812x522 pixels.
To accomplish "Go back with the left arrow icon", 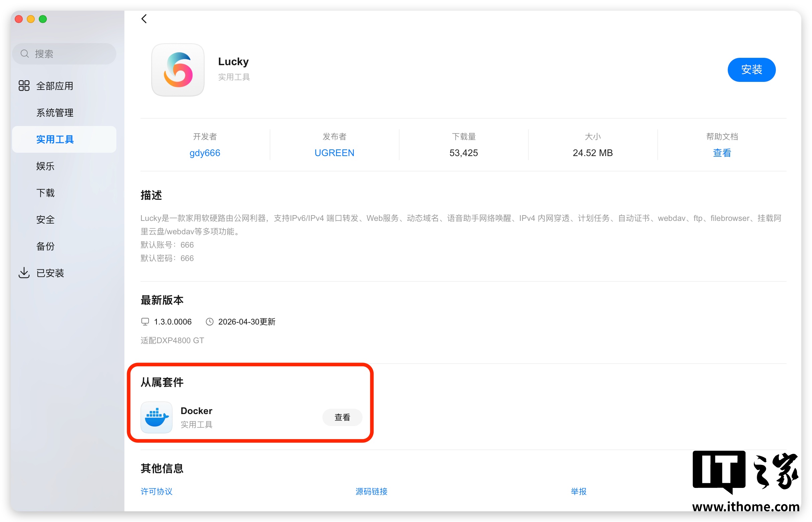I will pos(144,19).
